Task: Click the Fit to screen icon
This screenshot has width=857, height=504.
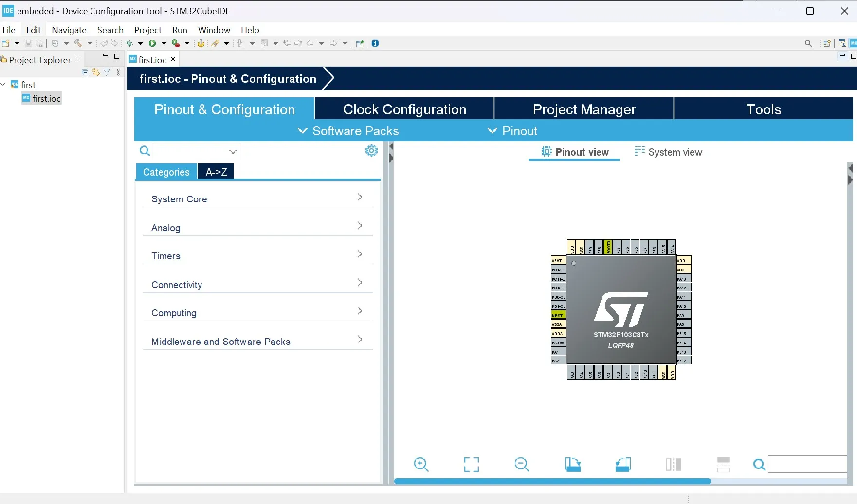Action: [x=471, y=464]
